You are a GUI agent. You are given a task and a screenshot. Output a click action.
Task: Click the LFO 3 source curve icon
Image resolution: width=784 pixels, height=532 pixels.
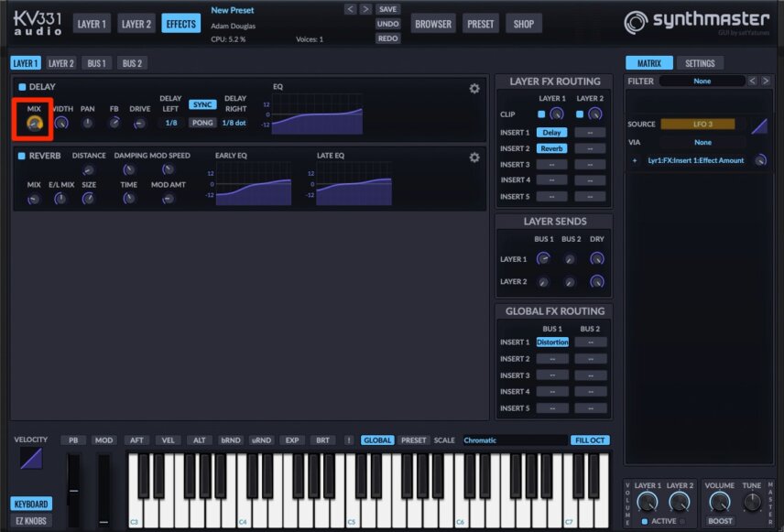759,125
